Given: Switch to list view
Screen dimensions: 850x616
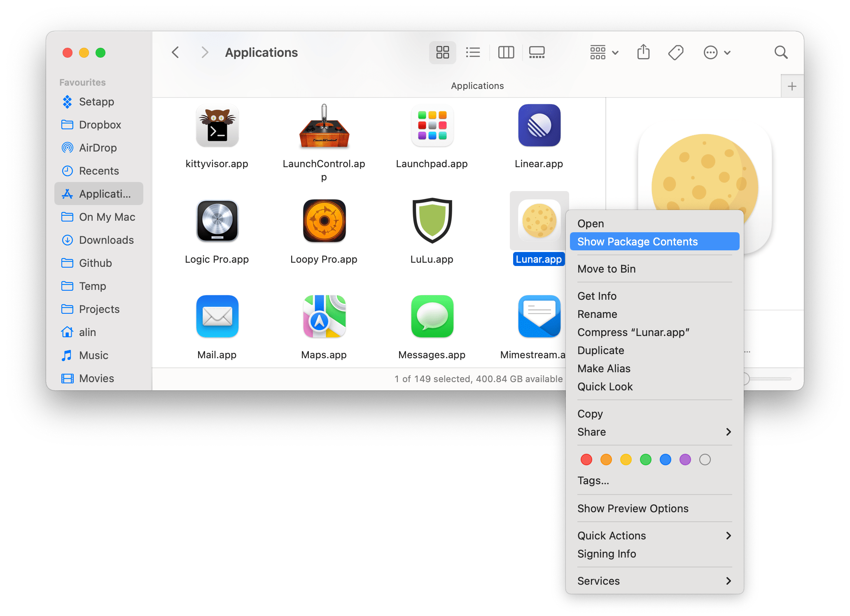Looking at the screenshot, I should (x=473, y=53).
